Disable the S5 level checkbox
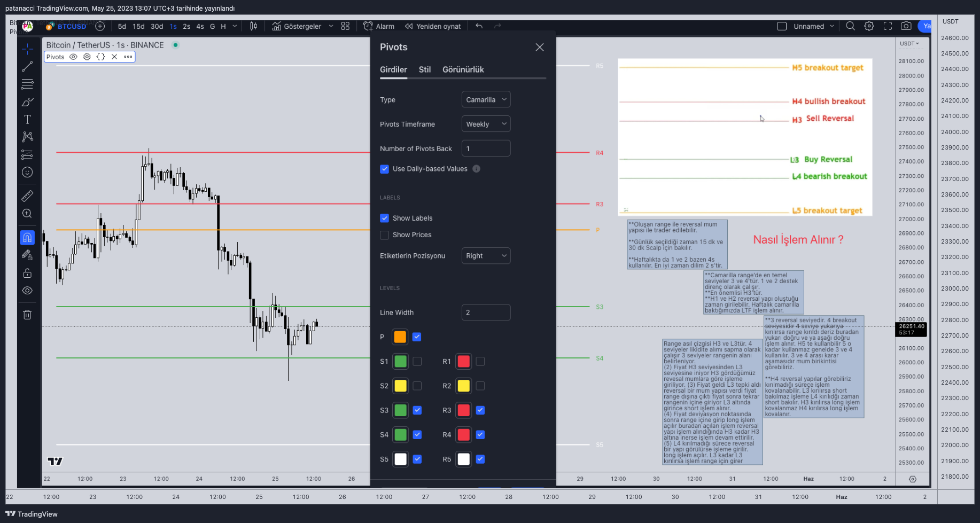The height and width of the screenshot is (523, 980). pos(417,459)
